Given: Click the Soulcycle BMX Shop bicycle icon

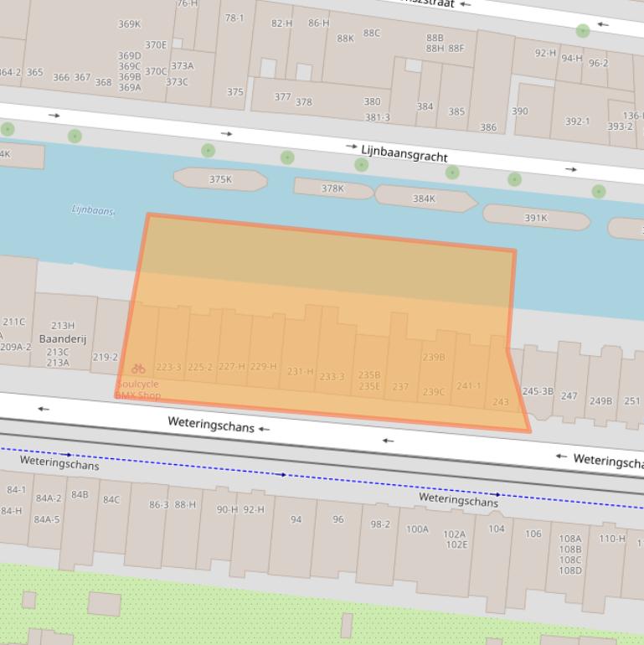Looking at the screenshot, I should tap(138, 369).
